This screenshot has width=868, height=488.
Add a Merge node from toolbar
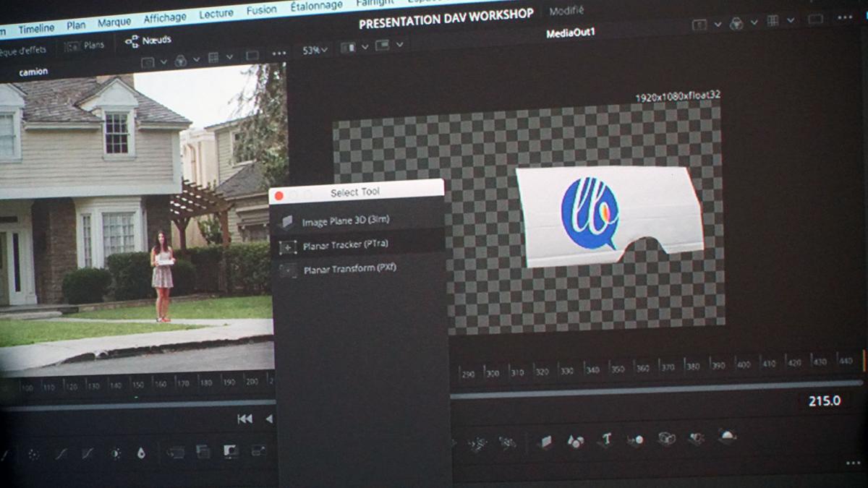[x=176, y=452]
